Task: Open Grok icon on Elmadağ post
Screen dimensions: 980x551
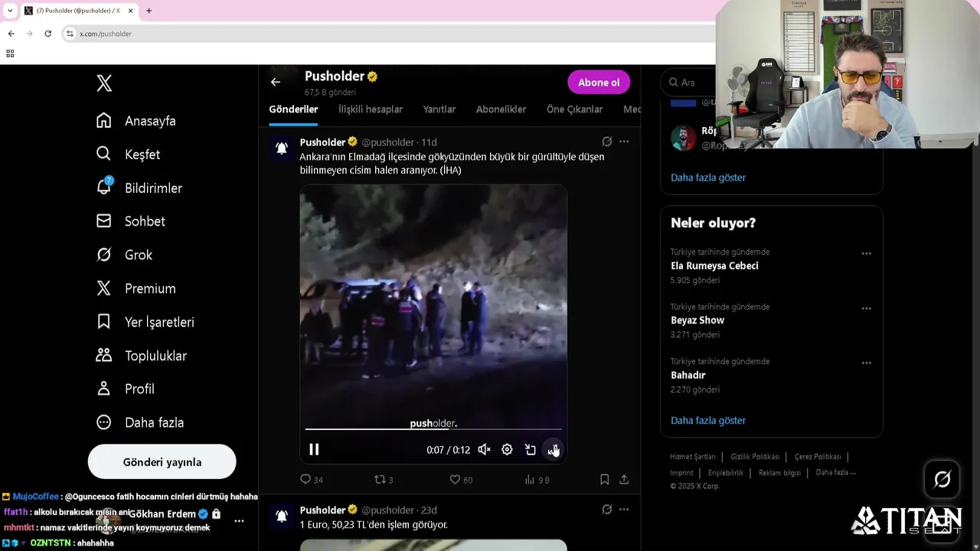Action: pos(607,142)
